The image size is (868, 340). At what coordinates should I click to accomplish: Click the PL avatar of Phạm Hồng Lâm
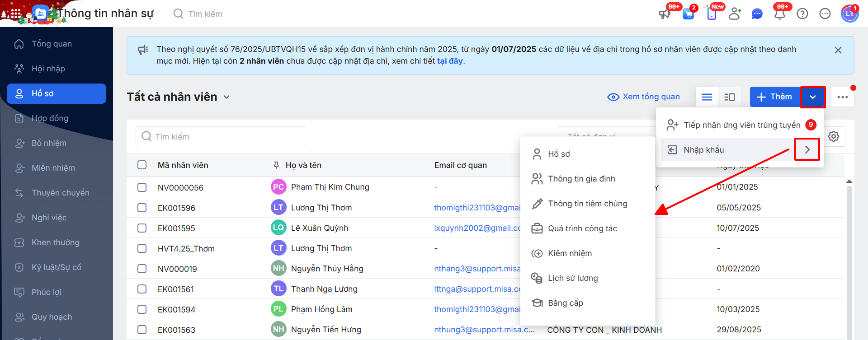[x=278, y=309]
